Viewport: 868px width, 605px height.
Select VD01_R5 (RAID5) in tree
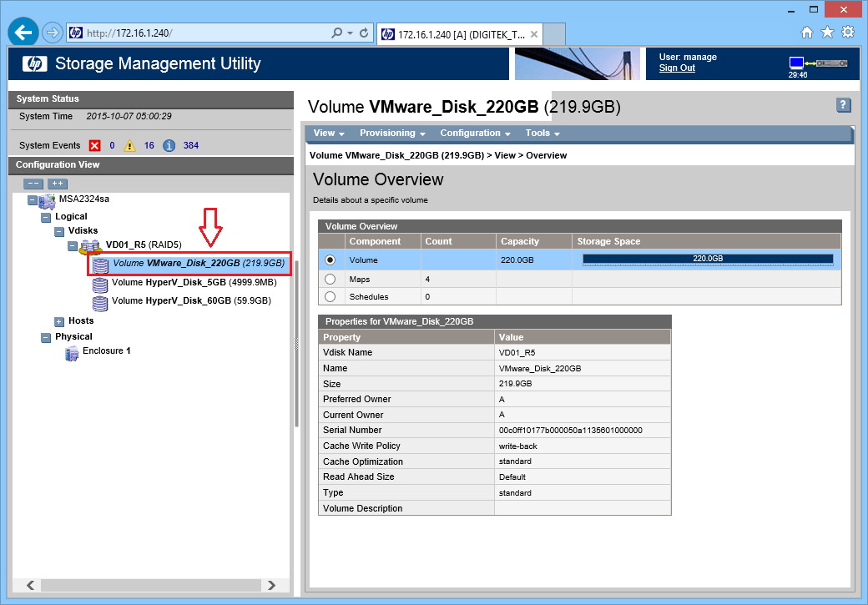click(x=144, y=245)
